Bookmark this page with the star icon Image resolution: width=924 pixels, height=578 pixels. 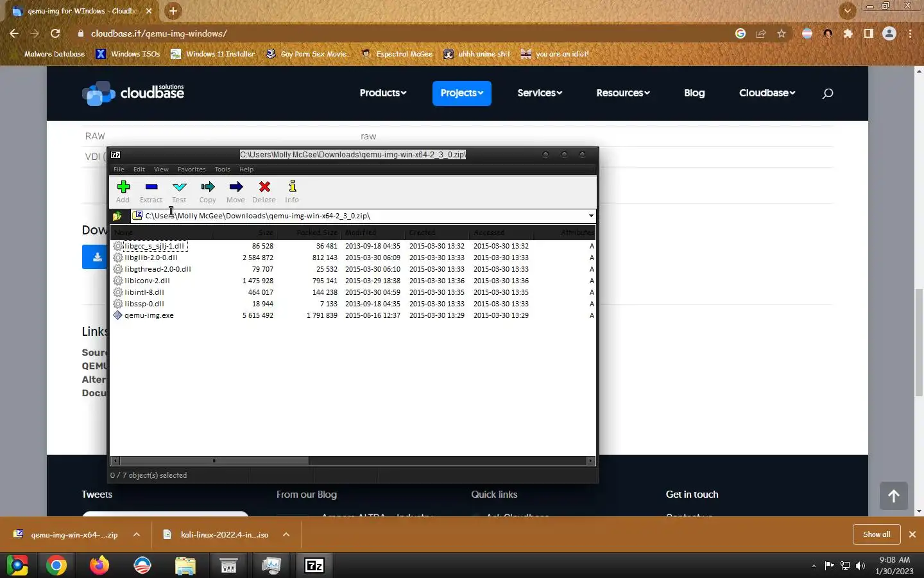coord(782,33)
